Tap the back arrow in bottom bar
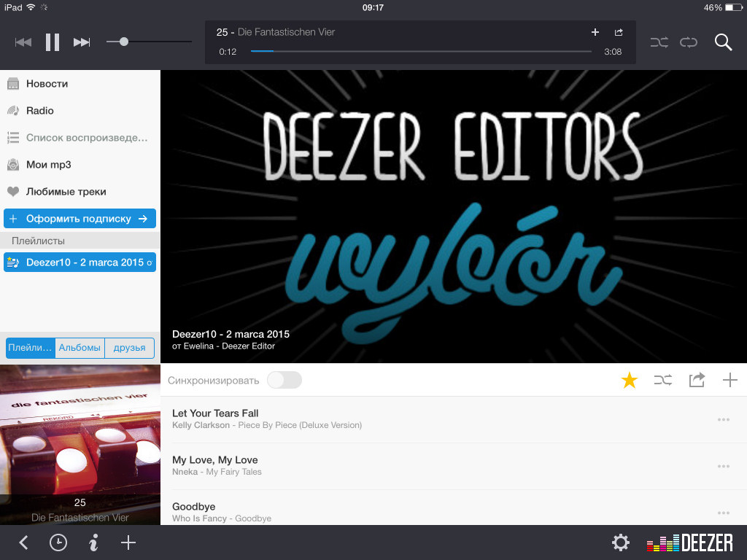This screenshot has width=747, height=560. click(x=23, y=542)
